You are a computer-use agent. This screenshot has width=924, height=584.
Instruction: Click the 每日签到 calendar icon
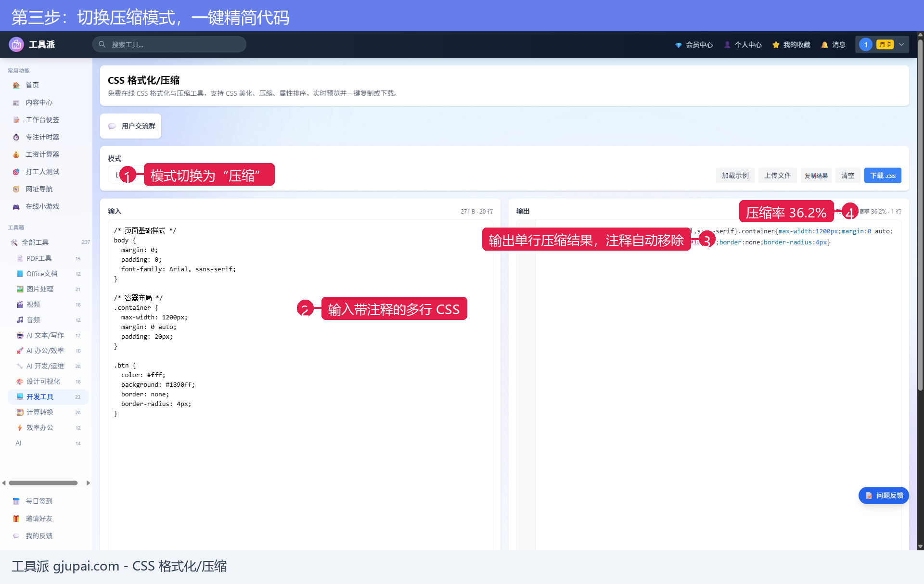click(16, 501)
